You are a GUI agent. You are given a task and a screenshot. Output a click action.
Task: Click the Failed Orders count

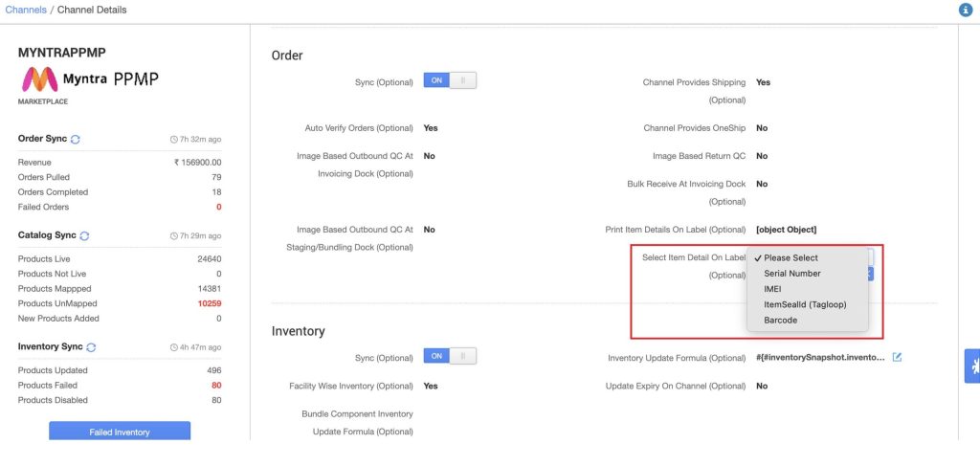point(219,207)
